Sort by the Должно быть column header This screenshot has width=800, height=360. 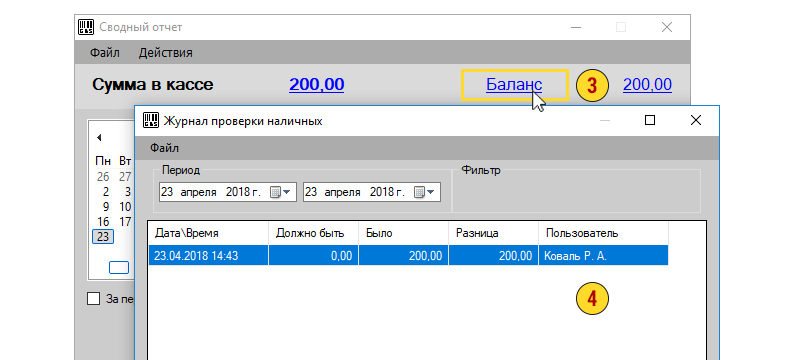pyautogui.click(x=313, y=234)
